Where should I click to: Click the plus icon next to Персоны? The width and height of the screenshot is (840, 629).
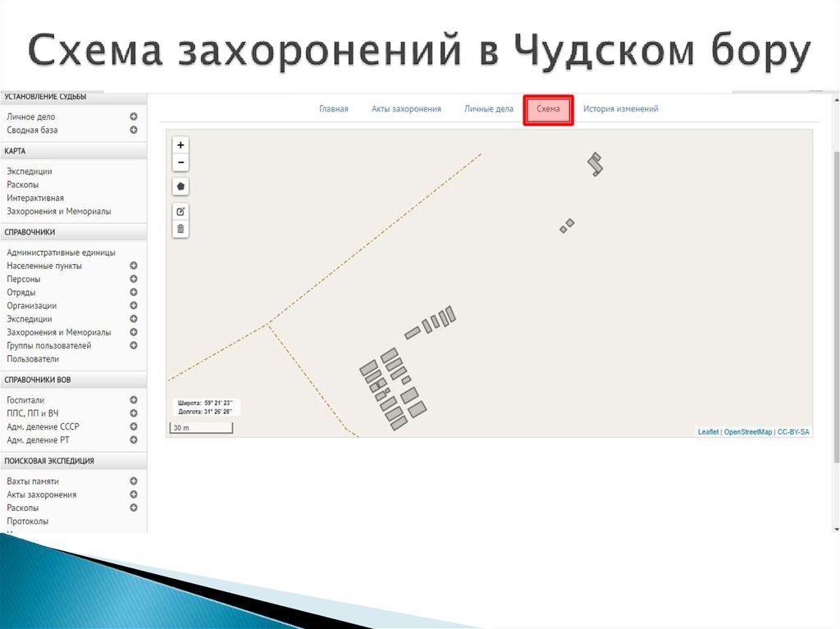coord(133,279)
